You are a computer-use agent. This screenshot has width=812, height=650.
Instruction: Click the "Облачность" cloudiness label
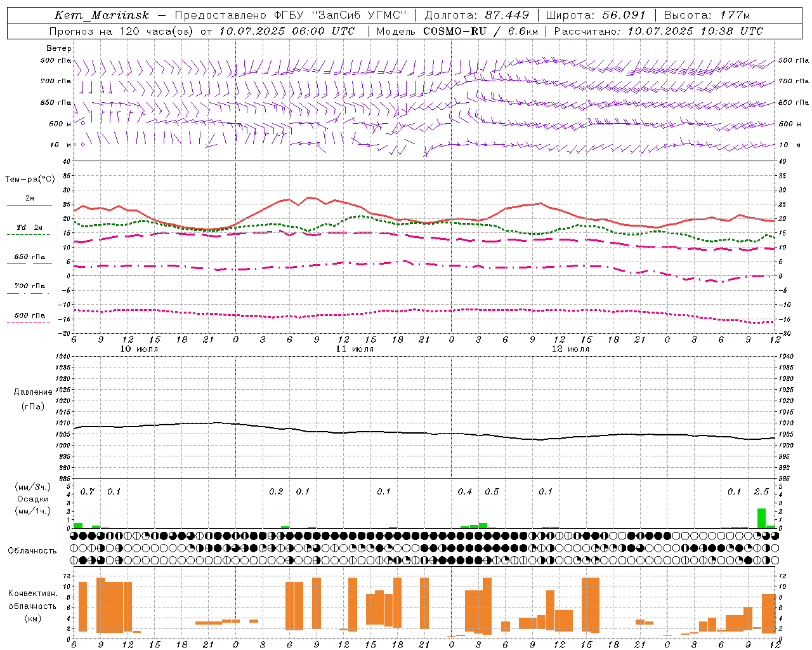(x=32, y=551)
